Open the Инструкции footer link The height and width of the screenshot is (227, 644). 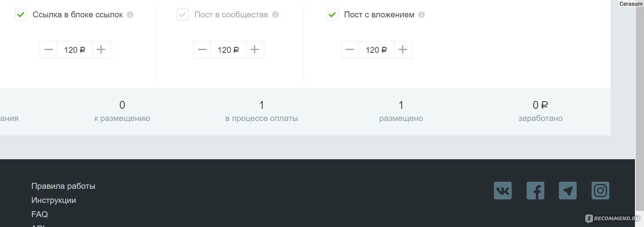click(x=54, y=200)
